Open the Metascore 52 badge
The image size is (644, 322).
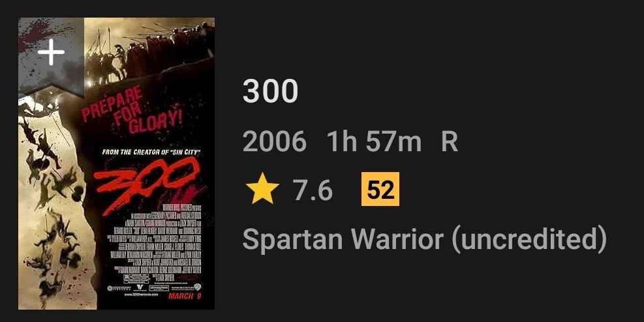click(x=380, y=189)
